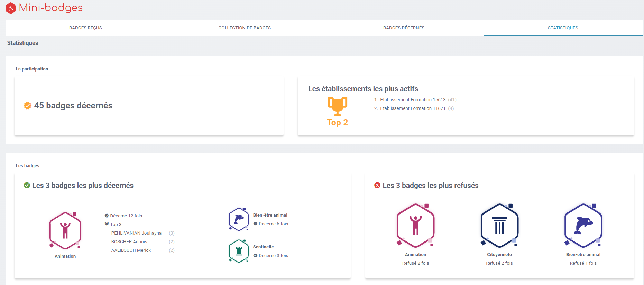Select PEHLIVANIAN Jouhayna in the Top 3
Image resolution: width=644 pixels, height=285 pixels.
[x=136, y=233]
